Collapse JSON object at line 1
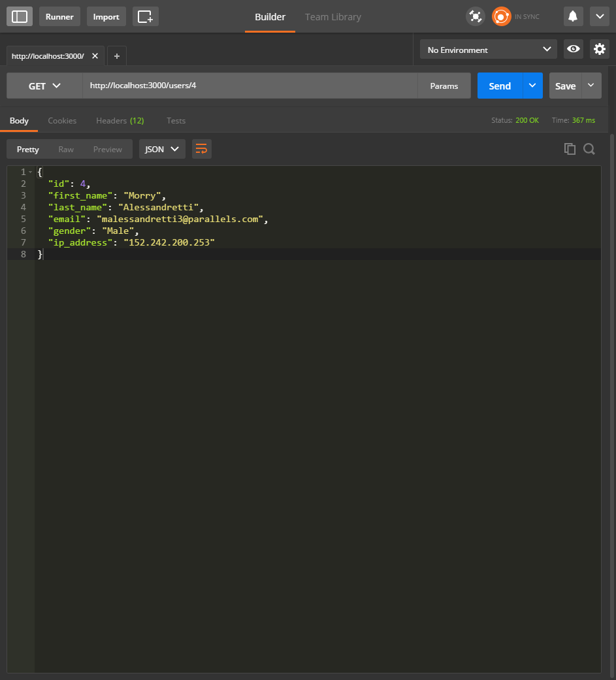 point(31,172)
